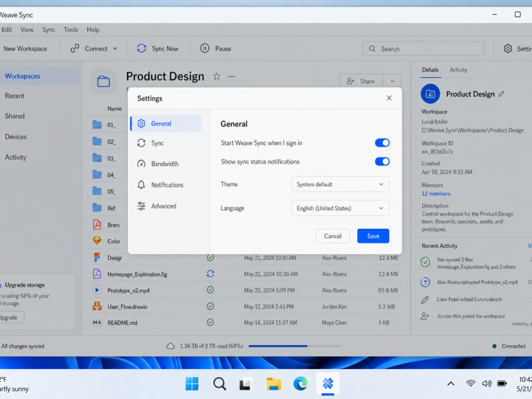Save the settings changes

(x=373, y=236)
